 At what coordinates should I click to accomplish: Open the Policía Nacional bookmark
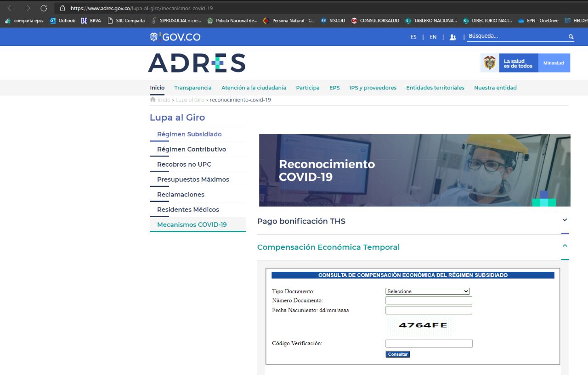click(x=232, y=21)
